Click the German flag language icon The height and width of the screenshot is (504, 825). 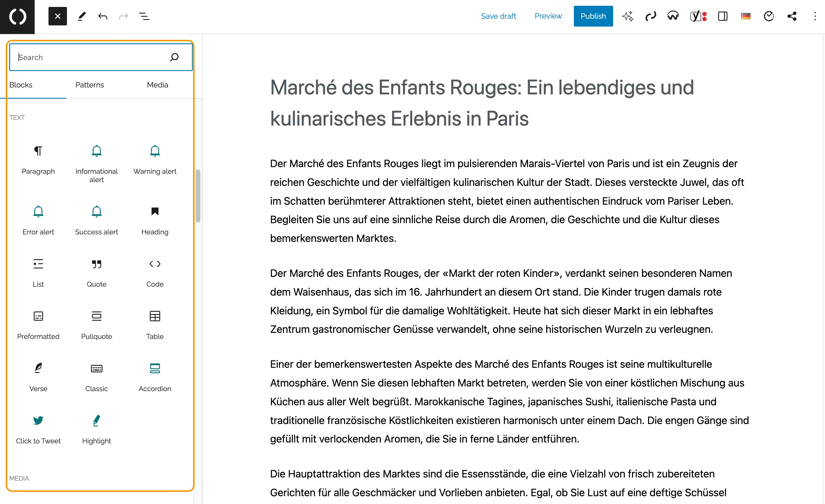[746, 16]
